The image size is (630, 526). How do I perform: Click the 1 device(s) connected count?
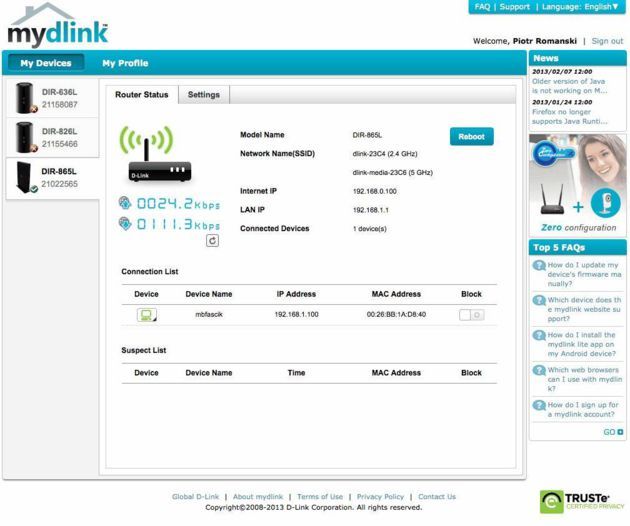coord(370,229)
